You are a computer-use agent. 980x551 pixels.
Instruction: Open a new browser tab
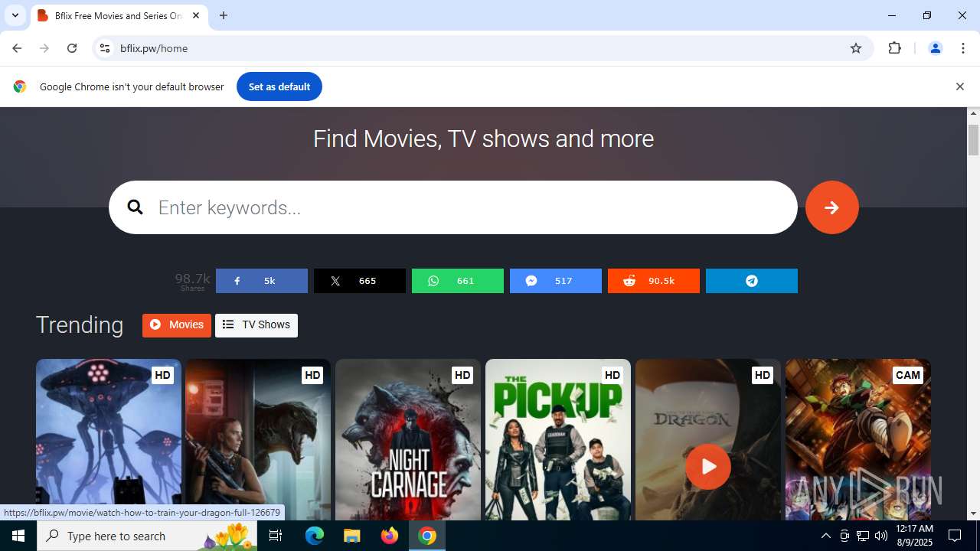(x=224, y=15)
